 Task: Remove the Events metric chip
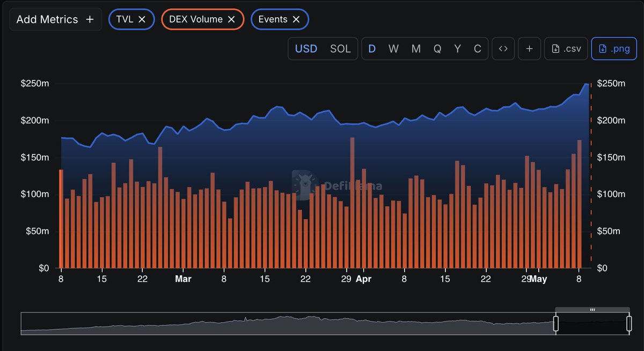click(x=296, y=19)
